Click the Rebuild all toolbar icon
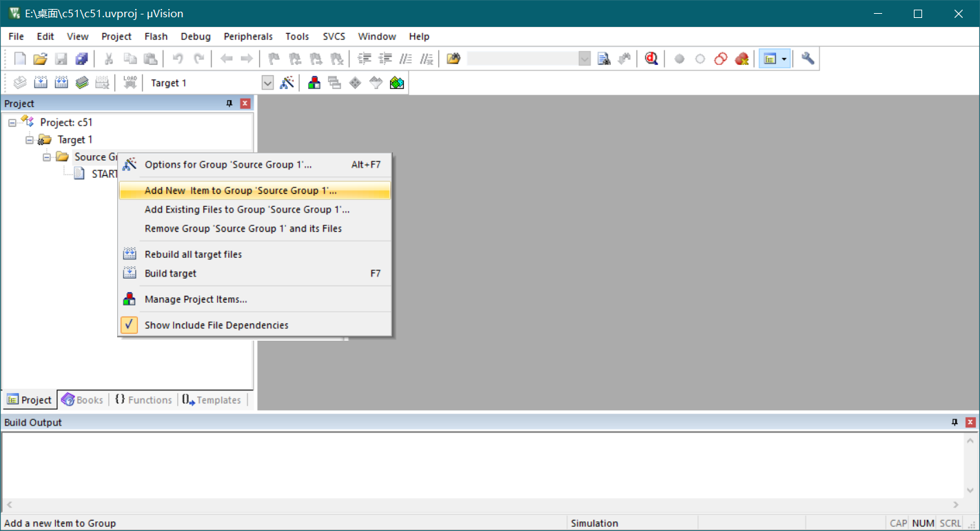 point(61,83)
